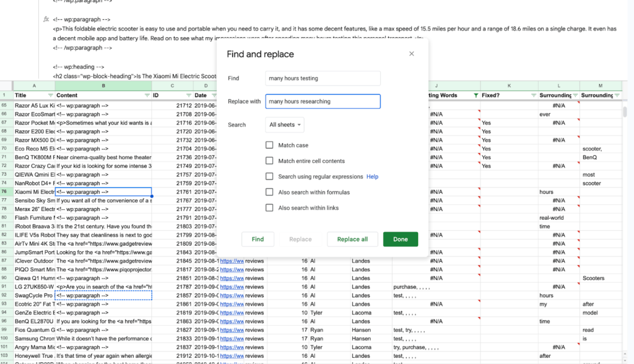
Task: Click the green Done button
Action: 401,239
